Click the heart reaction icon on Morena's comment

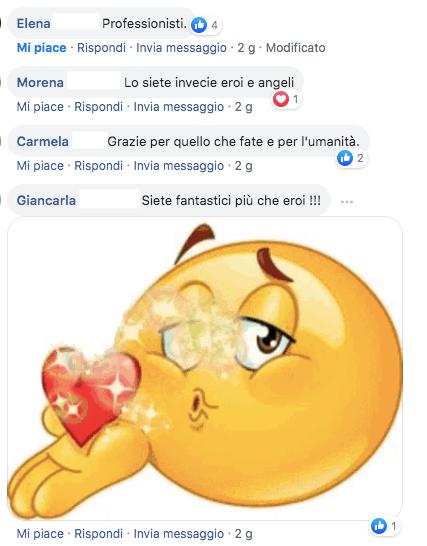click(x=280, y=100)
